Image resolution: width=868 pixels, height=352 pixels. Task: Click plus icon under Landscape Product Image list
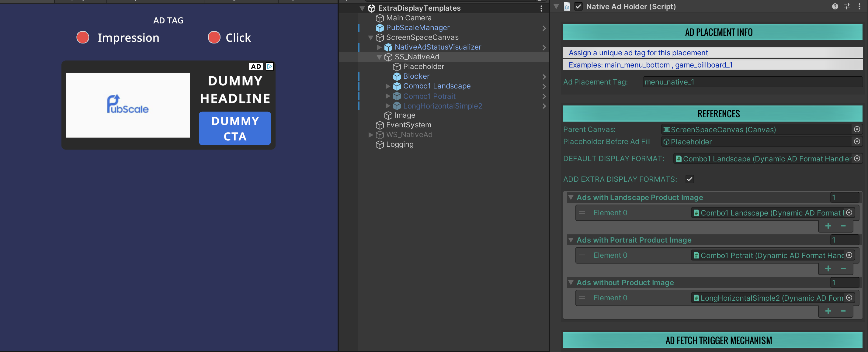pos(828,226)
